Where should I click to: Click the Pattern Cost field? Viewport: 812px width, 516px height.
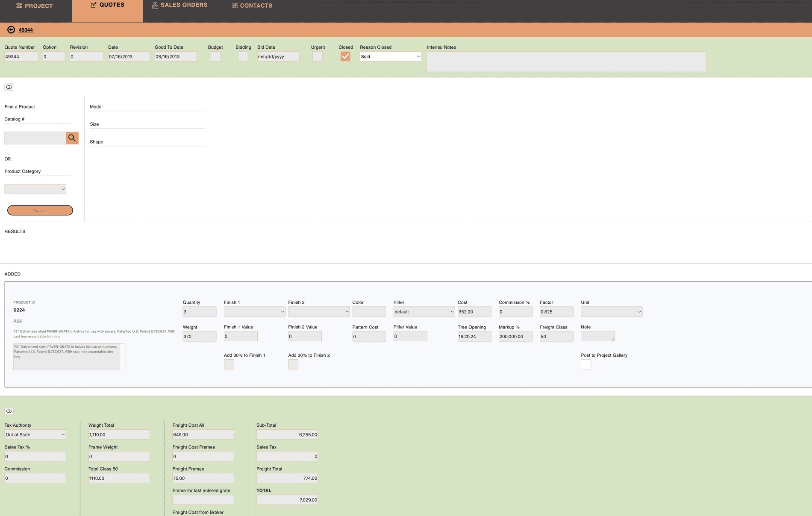tap(369, 337)
